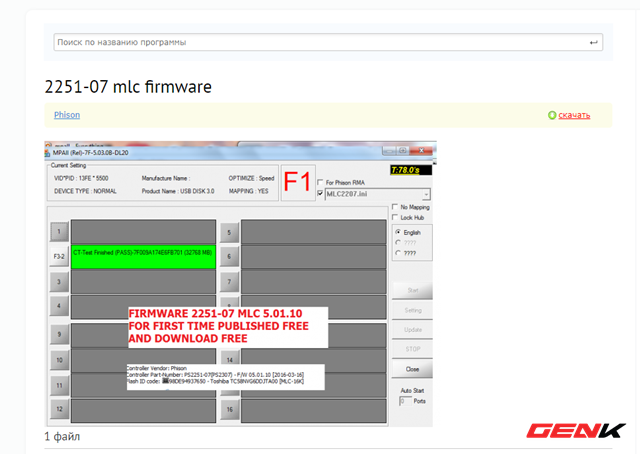This screenshot has width=640, height=454.
Task: Click port button 14
Action: 229,359
